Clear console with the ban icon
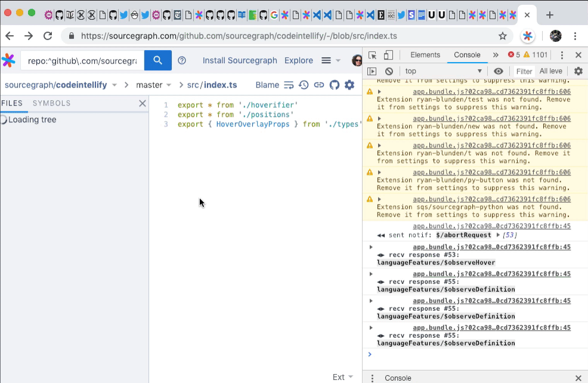This screenshot has width=588, height=383. pyautogui.click(x=389, y=71)
